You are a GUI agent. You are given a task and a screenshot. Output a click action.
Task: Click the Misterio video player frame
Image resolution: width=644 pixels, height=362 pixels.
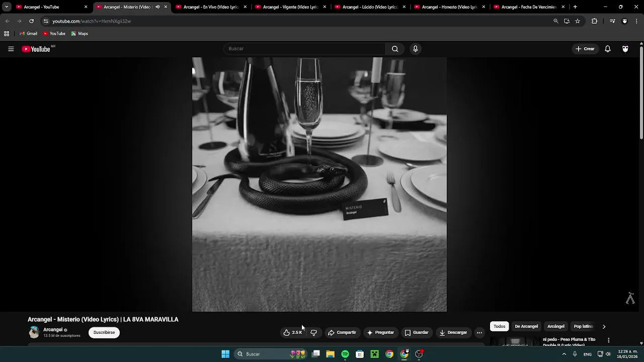(x=319, y=185)
